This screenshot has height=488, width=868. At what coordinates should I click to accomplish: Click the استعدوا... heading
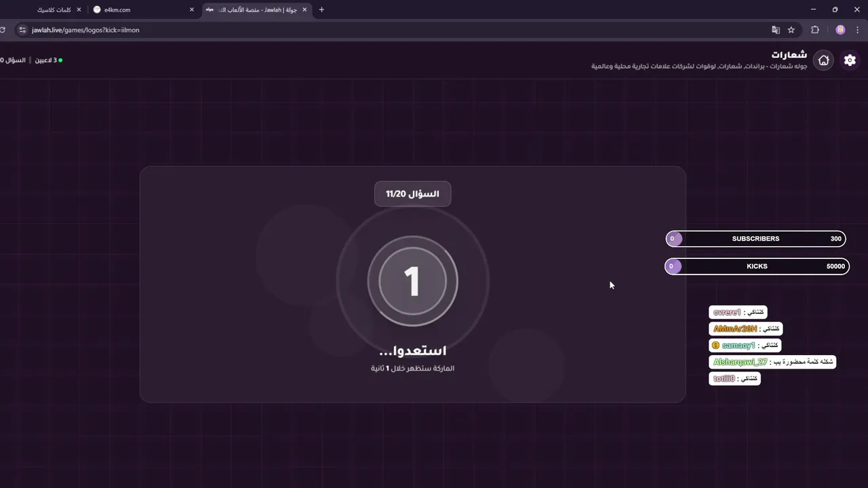point(412,351)
